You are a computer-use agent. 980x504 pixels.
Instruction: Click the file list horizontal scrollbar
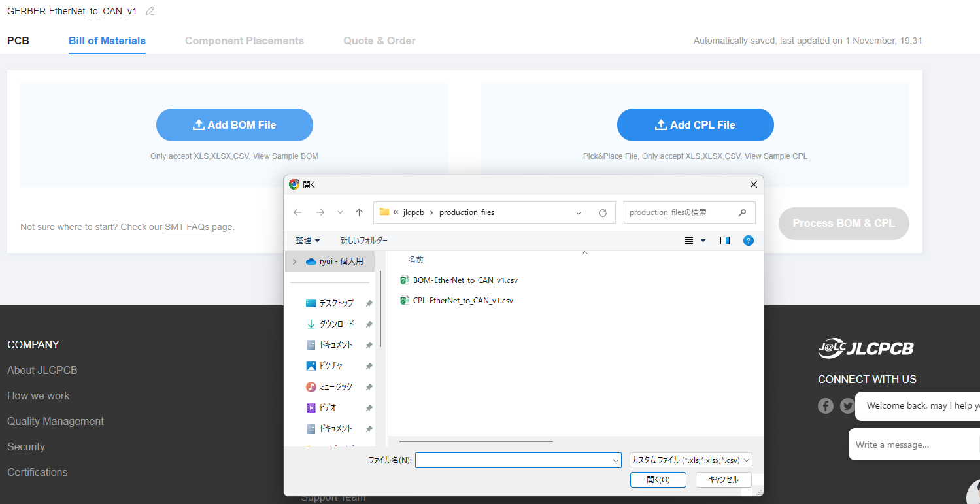476,441
